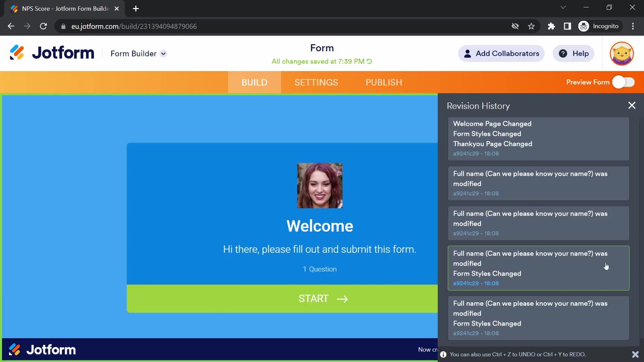Dismiss the Ctrl+Z undo tooltip notification
This screenshot has width=644, height=362.
pyautogui.click(x=636, y=355)
